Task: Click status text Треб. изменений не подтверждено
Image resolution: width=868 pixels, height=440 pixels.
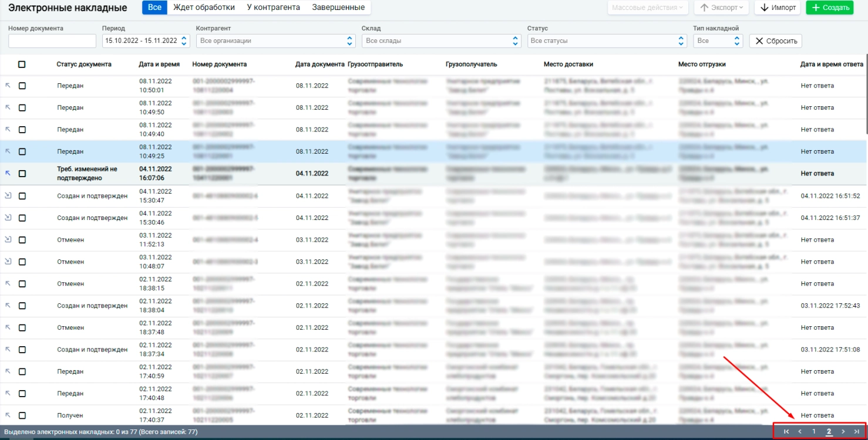Action: pos(87,174)
